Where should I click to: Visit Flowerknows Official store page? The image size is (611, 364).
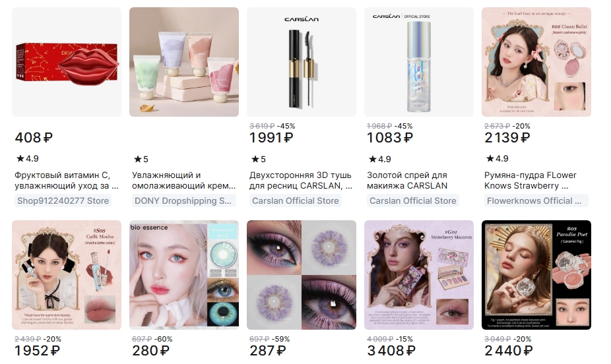(534, 200)
